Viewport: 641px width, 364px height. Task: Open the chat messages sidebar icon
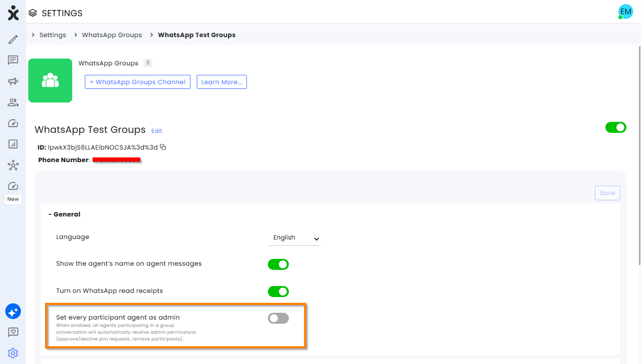click(x=13, y=61)
